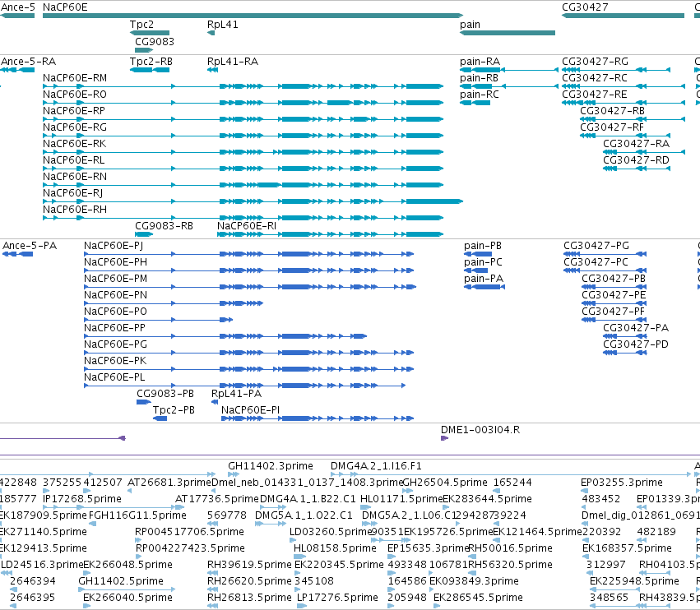Click protein NaCP60E-PL label
Image resolution: width=700 pixels, height=610 pixels.
114,377
